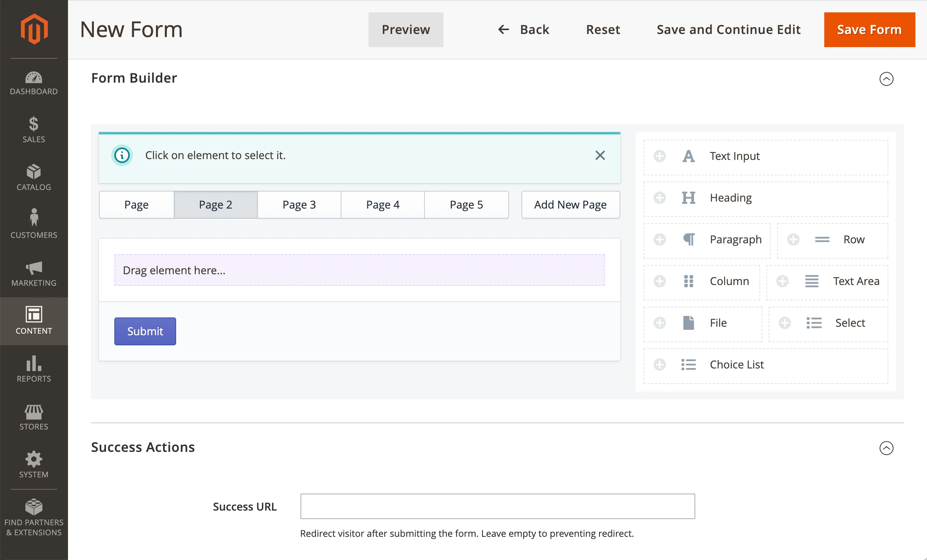Collapse the Success Actions section

[886, 448]
